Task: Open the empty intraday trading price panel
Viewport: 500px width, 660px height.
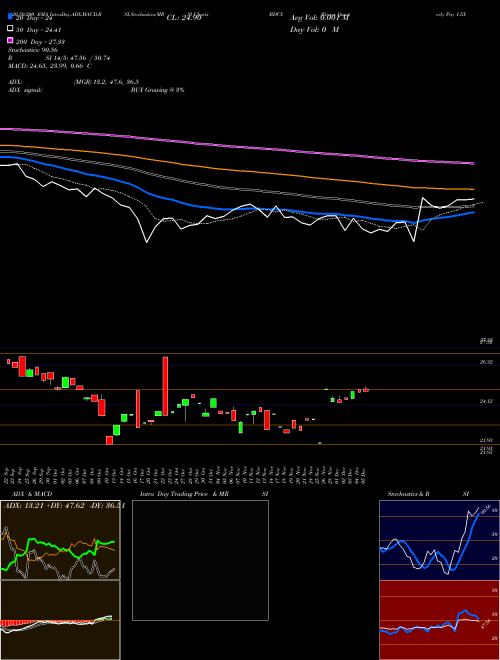Action: coord(200,560)
